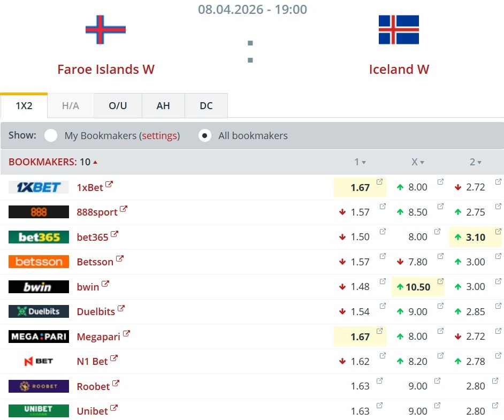Open the AH odds tab
The height and width of the screenshot is (420, 504).
[x=163, y=106]
